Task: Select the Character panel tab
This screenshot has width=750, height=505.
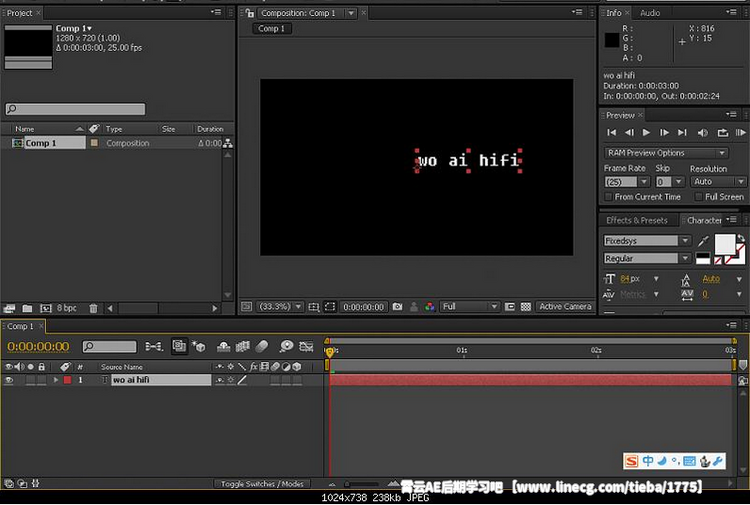Action: tap(704, 220)
